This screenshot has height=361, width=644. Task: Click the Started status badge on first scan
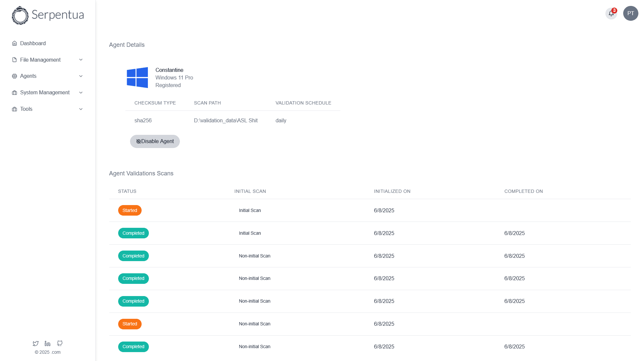coord(130,210)
